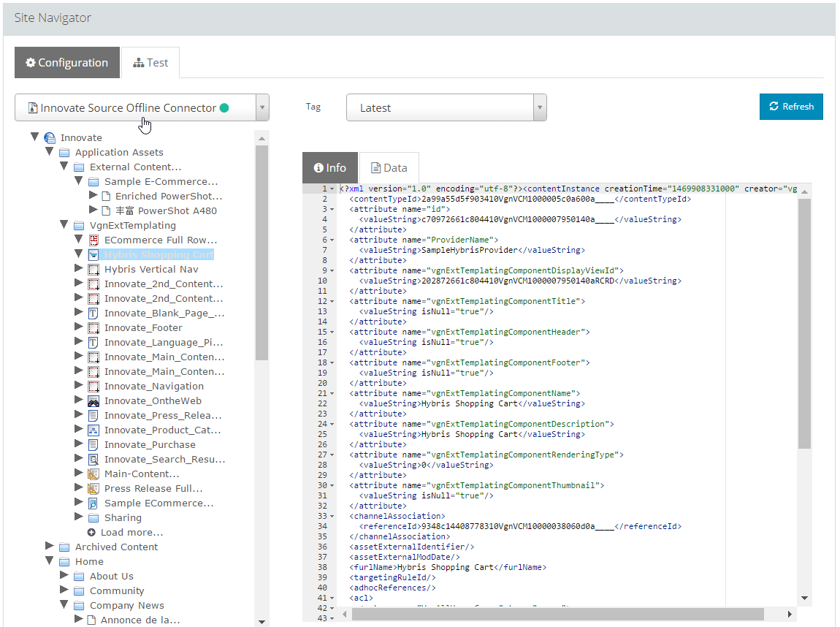Click the Hybris Vertical Nav region icon
840x627 pixels.
pyautogui.click(x=93, y=269)
